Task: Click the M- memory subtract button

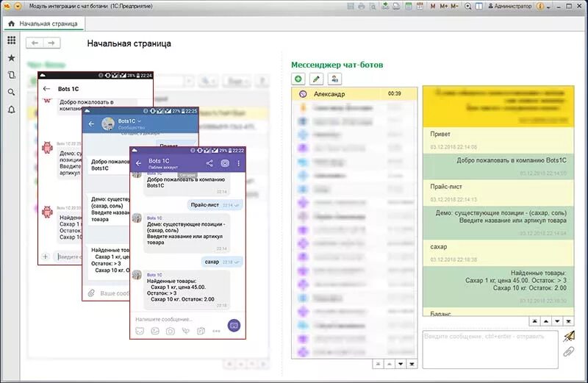Action: [454, 7]
